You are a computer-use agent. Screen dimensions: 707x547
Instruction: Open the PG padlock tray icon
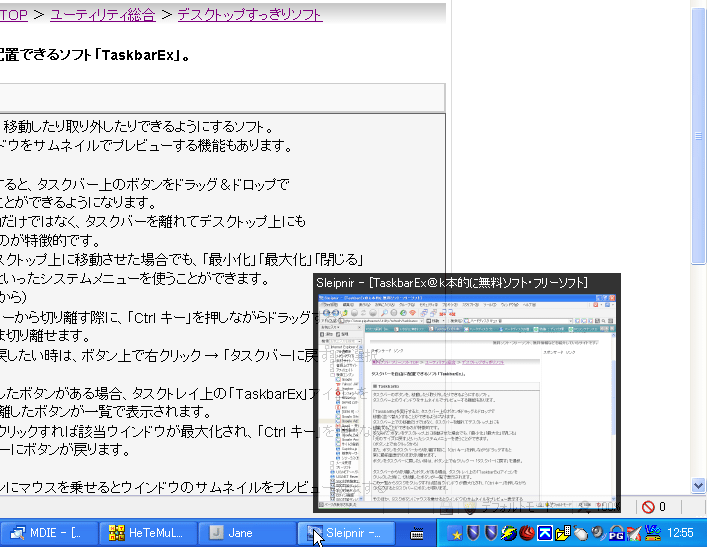tap(616, 533)
